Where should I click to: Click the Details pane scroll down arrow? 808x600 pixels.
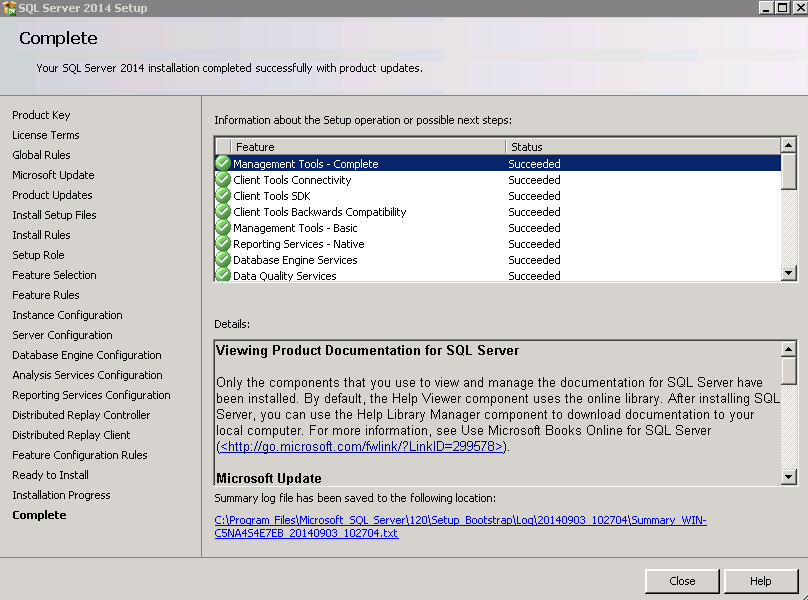tap(788, 477)
